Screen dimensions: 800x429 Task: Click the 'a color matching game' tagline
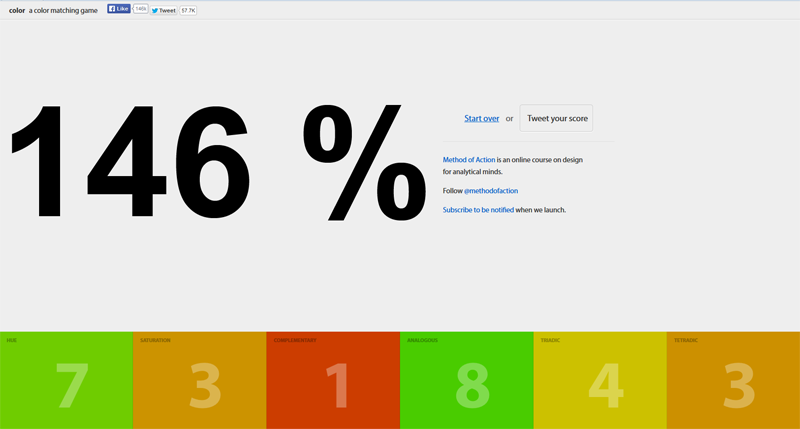65,10
